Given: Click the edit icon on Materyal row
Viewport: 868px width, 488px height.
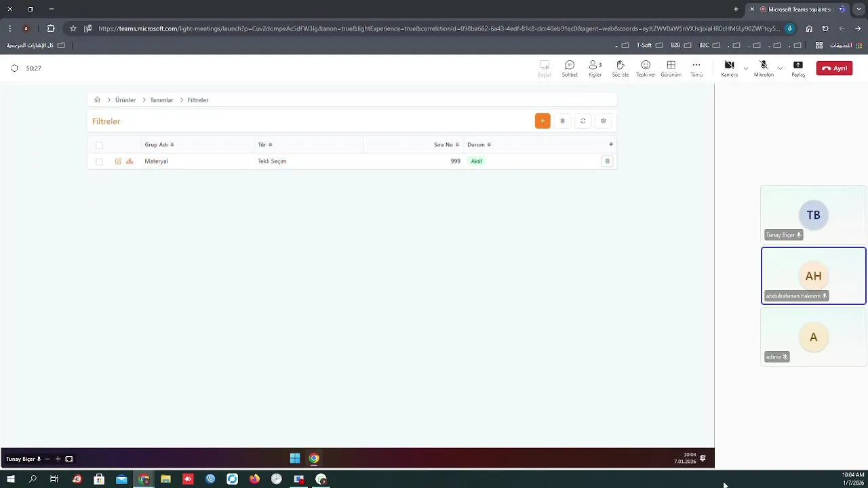Looking at the screenshot, I should [x=118, y=161].
